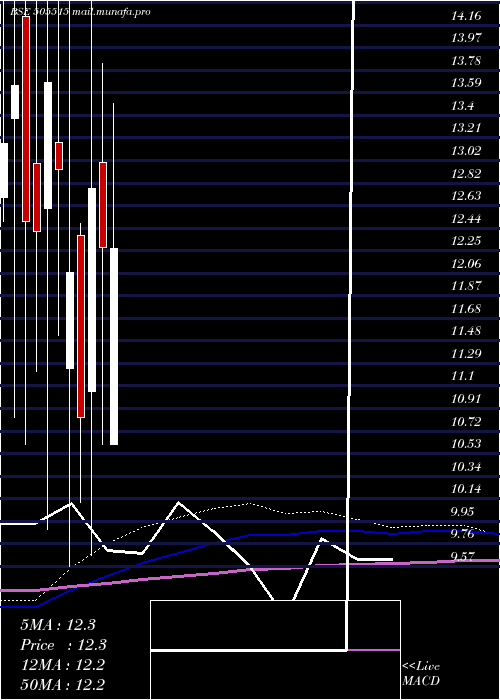Click the 12MA : 12.2 readout
Screen dimensions: 500x700
tap(63, 665)
